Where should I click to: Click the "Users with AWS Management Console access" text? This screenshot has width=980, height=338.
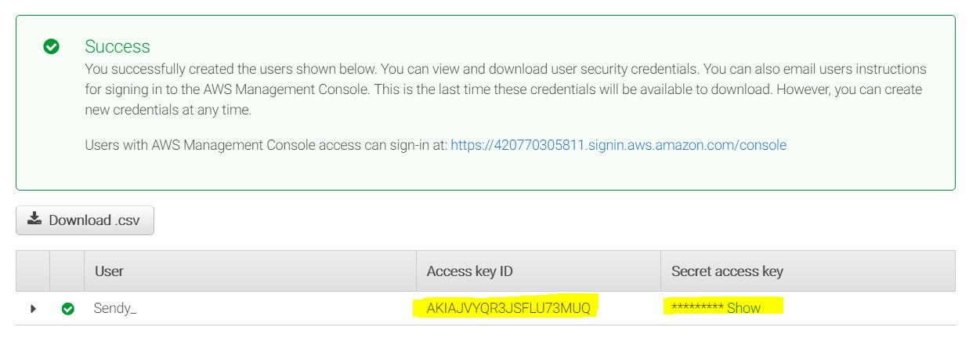click(266, 145)
